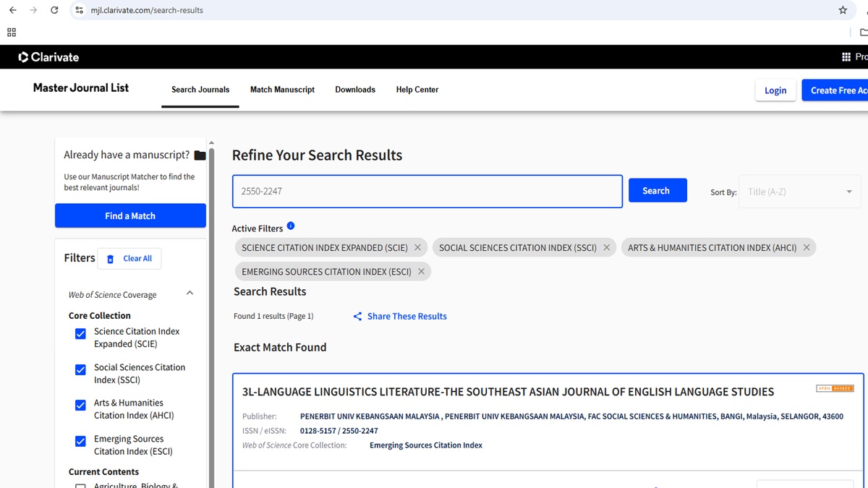Uncheck Social Sciences Citation Index checkbox
This screenshot has width=868, height=488.
click(x=80, y=370)
